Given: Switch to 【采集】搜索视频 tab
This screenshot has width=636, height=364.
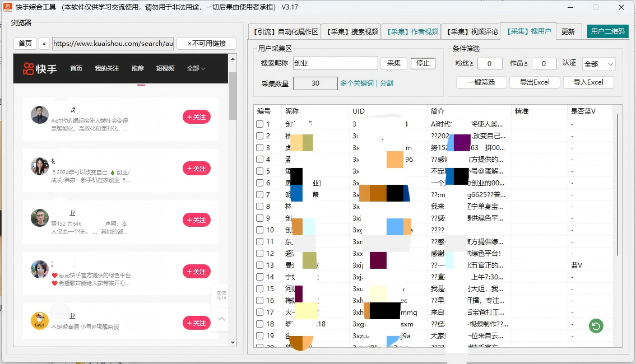Looking at the screenshot, I should point(352,31).
